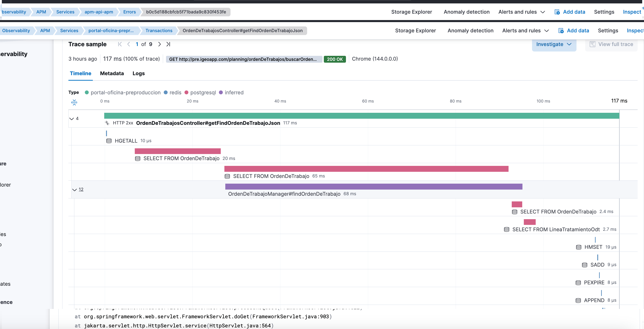This screenshot has height=329, width=644.
Task: Click database icon beside 20 ms SELECT span
Action: 138,159
